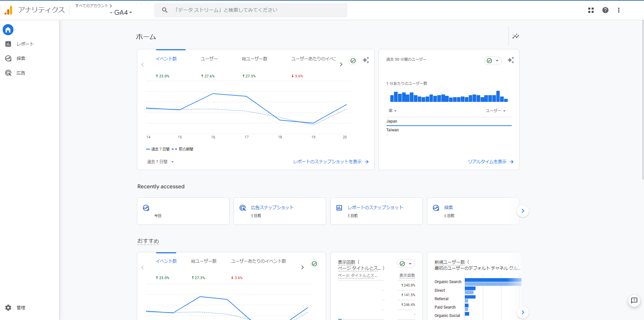Screen dimensions: 644x320
Task: Click data quality check icon on overview card
Action: click(x=353, y=61)
